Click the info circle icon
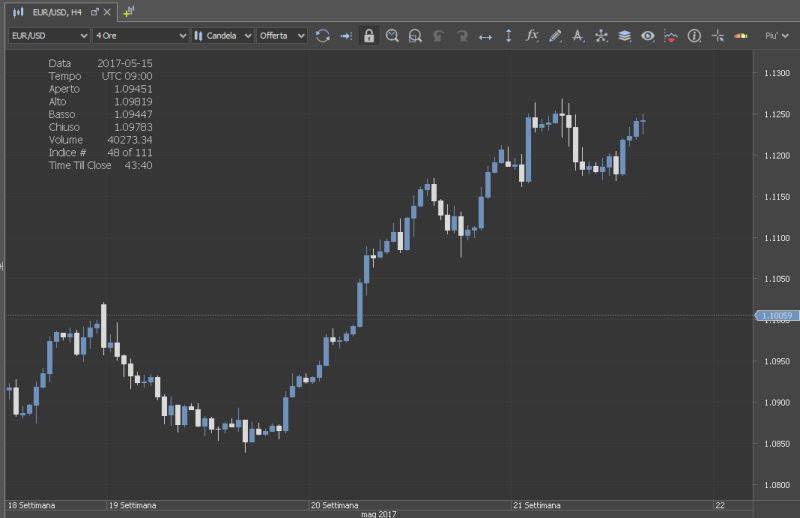 pyautogui.click(x=694, y=36)
